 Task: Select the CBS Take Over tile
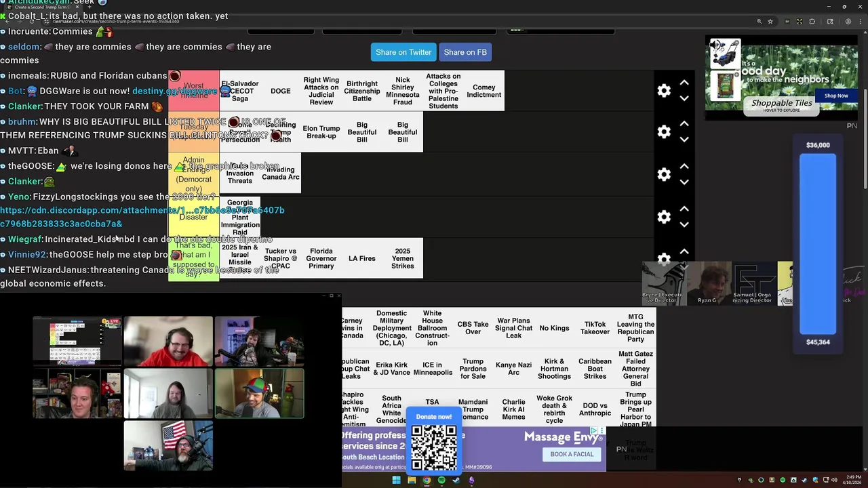tap(473, 328)
